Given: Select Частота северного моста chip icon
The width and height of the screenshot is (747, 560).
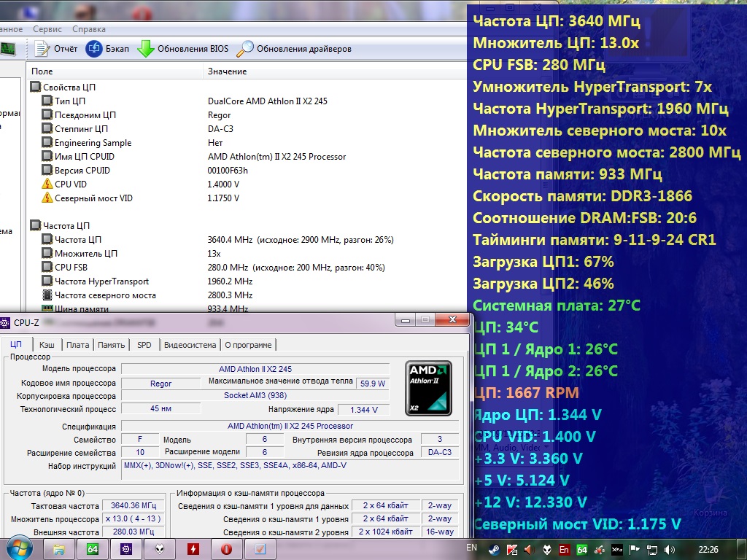Looking at the screenshot, I should tap(47, 295).
